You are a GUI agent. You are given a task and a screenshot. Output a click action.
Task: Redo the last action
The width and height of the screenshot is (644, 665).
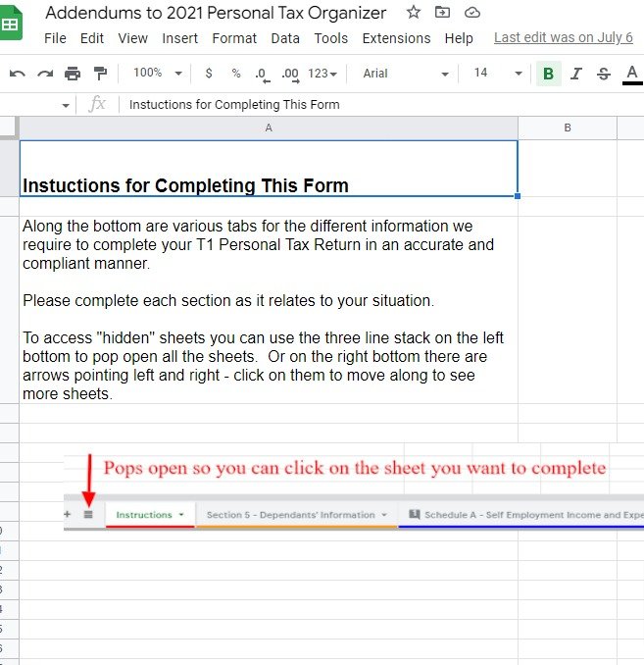[x=45, y=74]
